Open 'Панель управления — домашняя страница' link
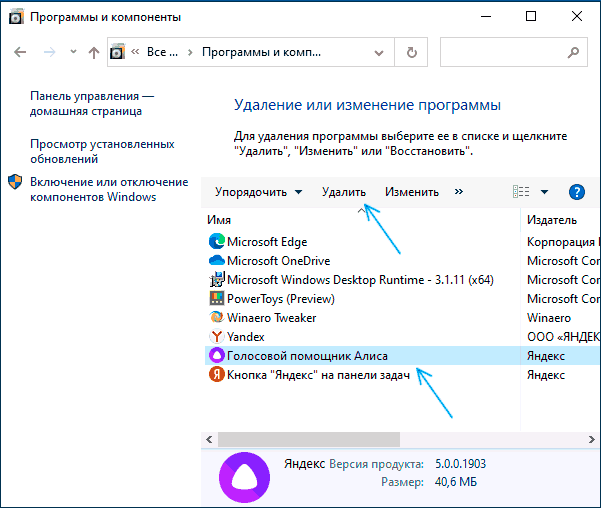Screen dimensions: 601x508 tap(92, 104)
